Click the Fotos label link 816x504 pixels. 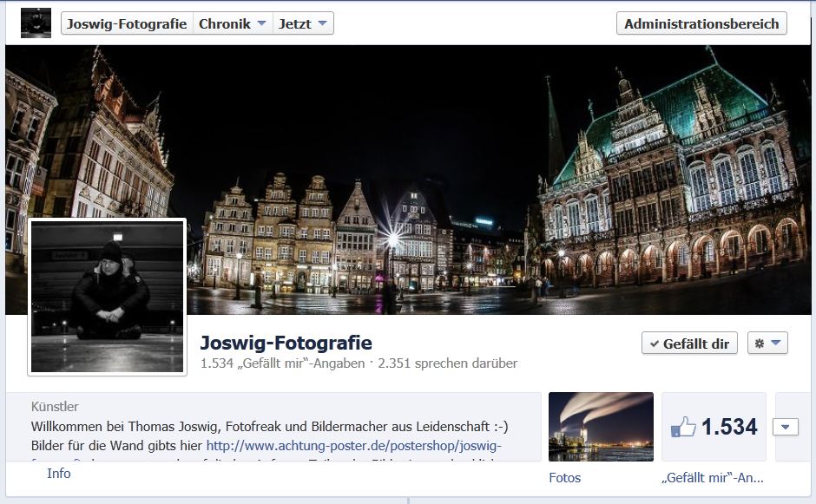tap(564, 477)
